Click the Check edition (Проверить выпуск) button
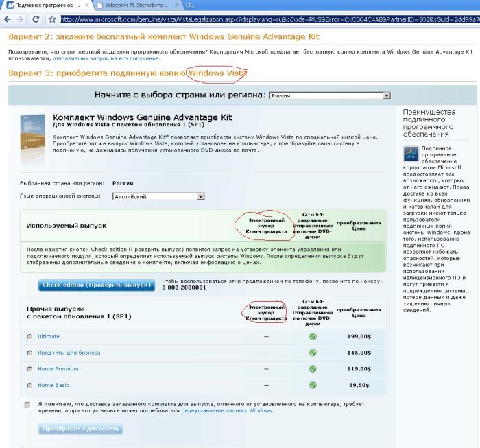Viewport: 480px width, 448px height. click(x=97, y=285)
